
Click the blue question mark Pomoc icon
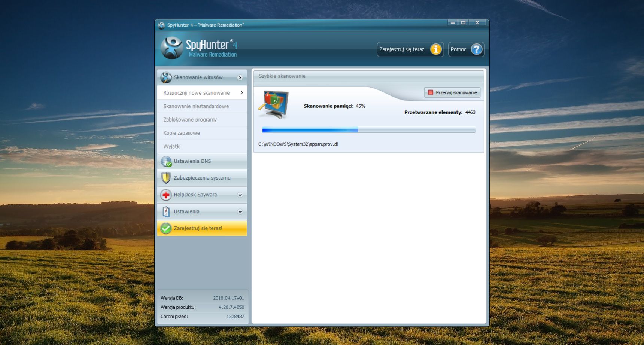coord(476,49)
